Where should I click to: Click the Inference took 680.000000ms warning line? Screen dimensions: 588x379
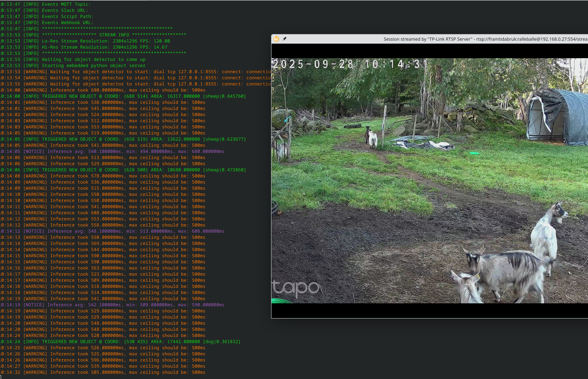(x=114, y=90)
